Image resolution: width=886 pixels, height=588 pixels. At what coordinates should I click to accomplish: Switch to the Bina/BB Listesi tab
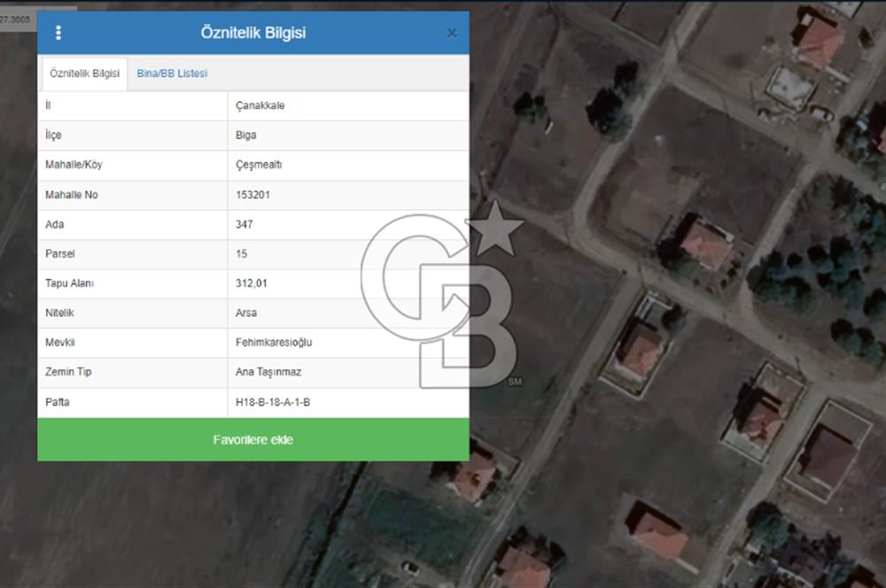pyautogui.click(x=172, y=73)
